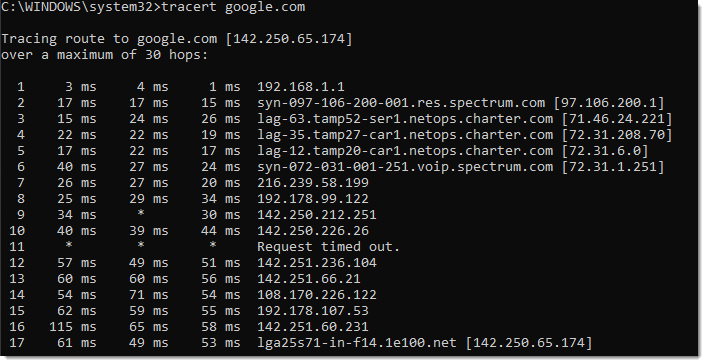
Task: Click the lag-63.tamp52-ser1.netops.charter.com hostname
Action: pyautogui.click(x=405, y=119)
